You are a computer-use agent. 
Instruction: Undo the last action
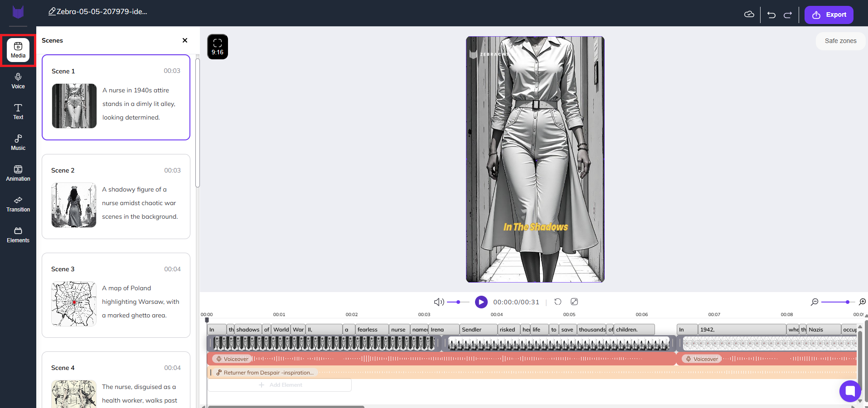[771, 15]
